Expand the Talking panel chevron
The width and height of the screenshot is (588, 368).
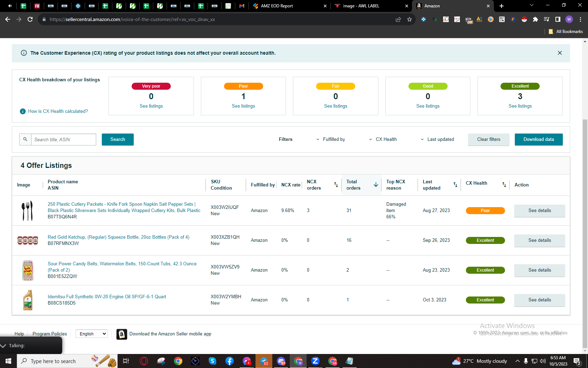click(x=3, y=346)
